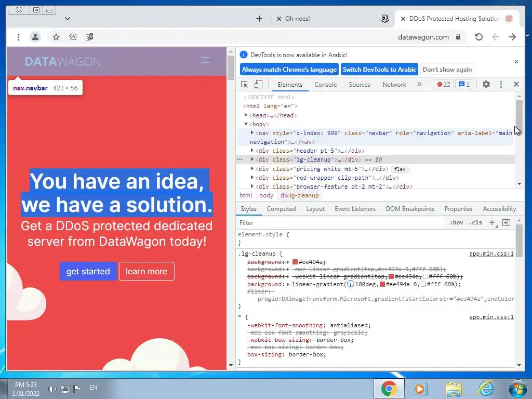Viewport: 532px width, 399px height.
Task: Click Switch DevTools to Arabic button
Action: (x=379, y=70)
